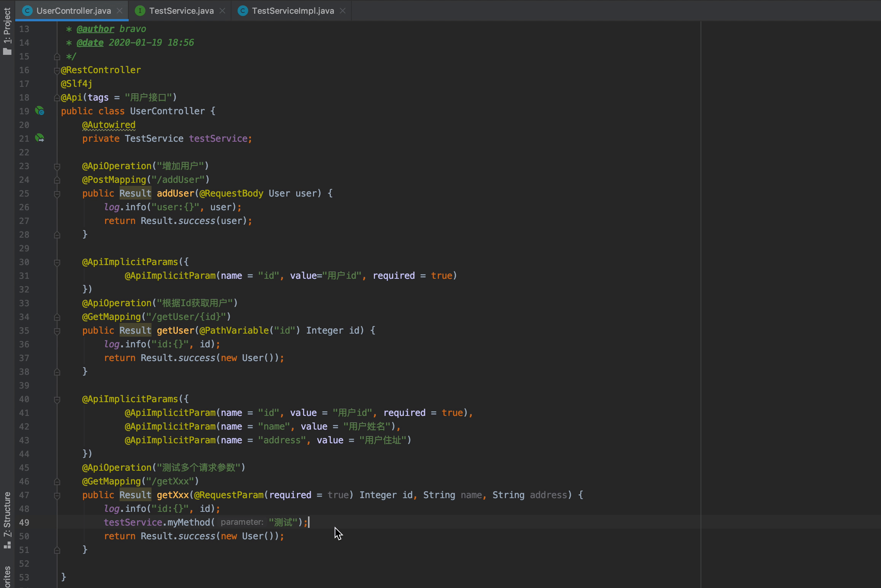Collapse the getXxx method at line 47

tap(57, 495)
